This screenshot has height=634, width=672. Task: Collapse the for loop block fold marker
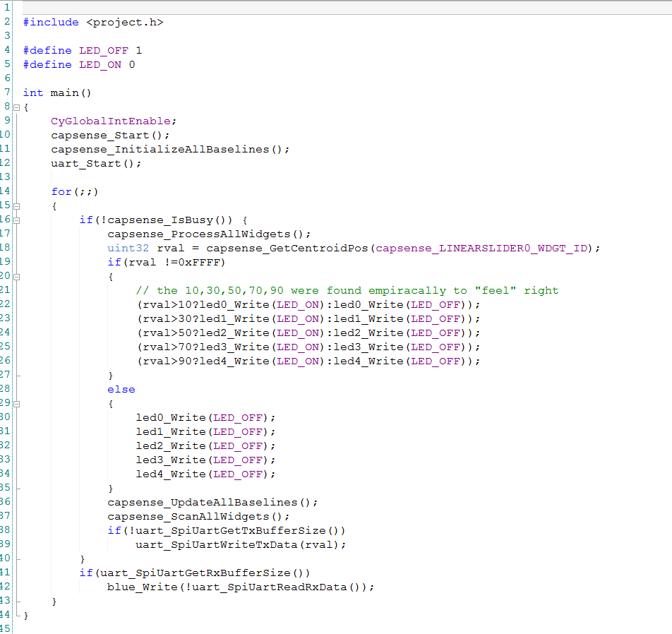click(x=17, y=206)
